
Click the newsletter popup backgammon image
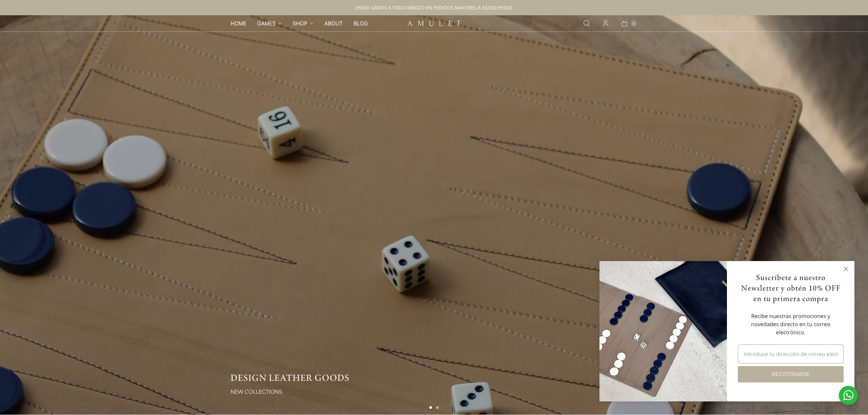coord(663,331)
